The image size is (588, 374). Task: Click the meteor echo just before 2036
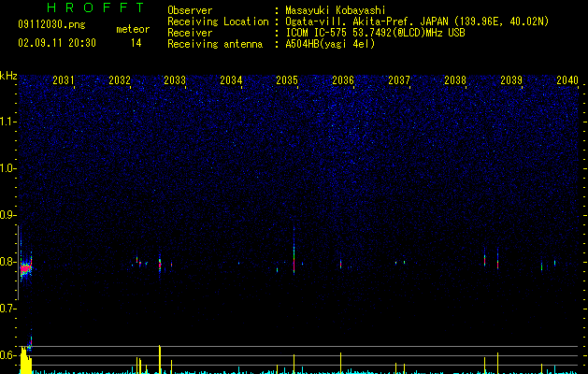coord(340,264)
